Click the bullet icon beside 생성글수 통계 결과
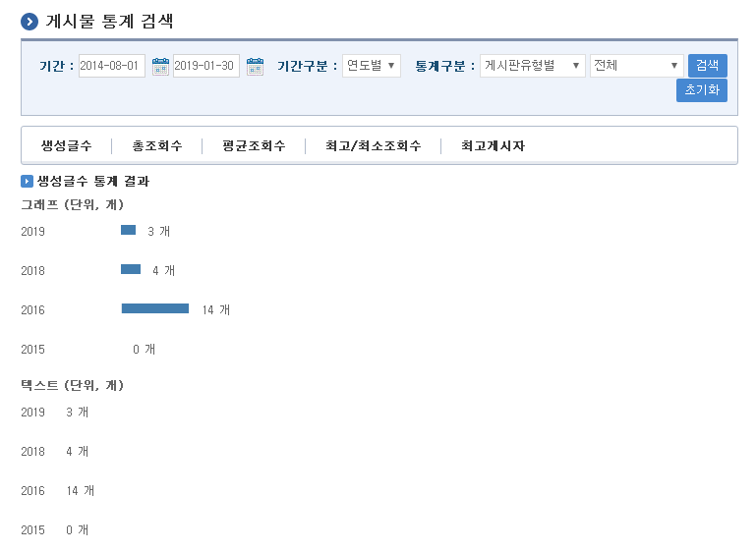The height and width of the screenshot is (552, 756). [28, 182]
